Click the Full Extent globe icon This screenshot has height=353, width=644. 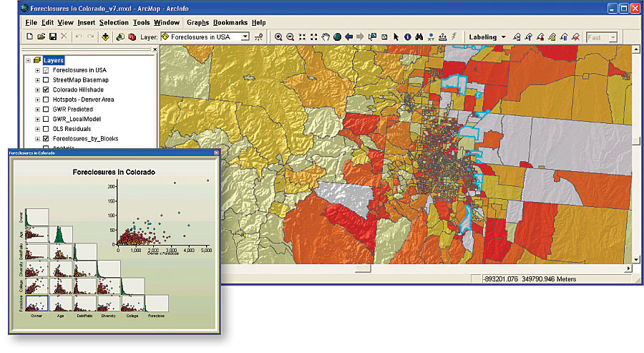click(337, 37)
